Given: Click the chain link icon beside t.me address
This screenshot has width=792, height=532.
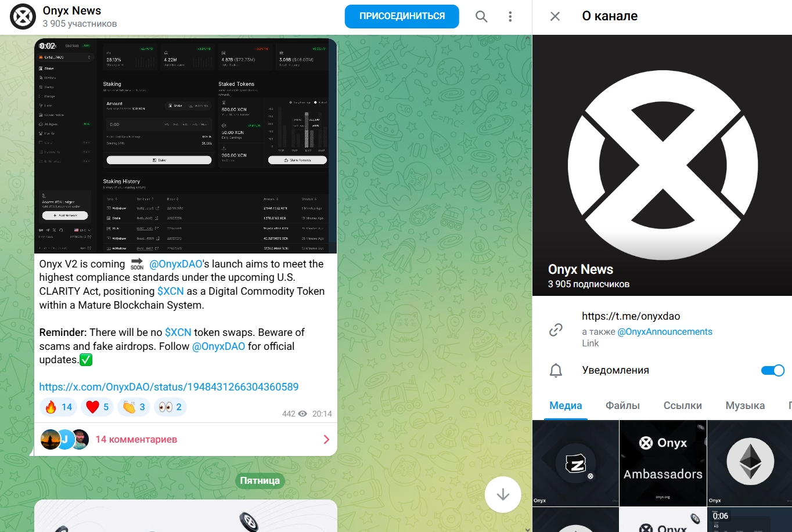Looking at the screenshot, I should pyautogui.click(x=556, y=330).
